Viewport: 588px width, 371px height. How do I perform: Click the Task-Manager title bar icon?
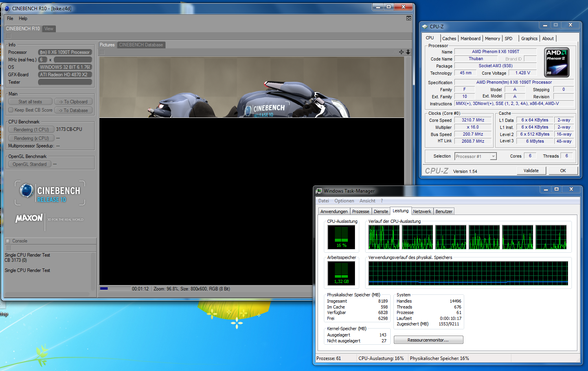(319, 191)
